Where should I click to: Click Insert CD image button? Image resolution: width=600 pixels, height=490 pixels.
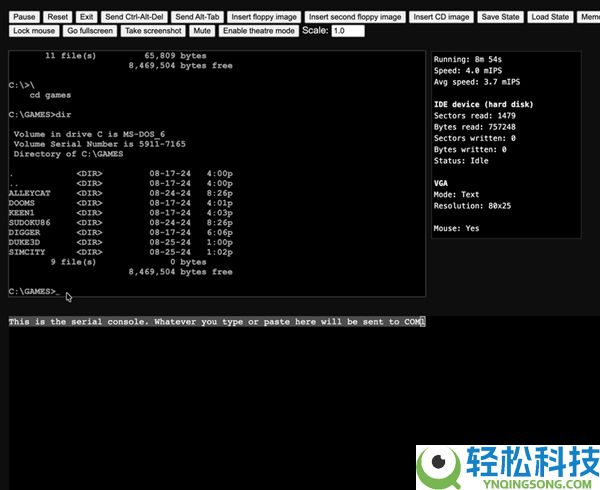[441, 17]
